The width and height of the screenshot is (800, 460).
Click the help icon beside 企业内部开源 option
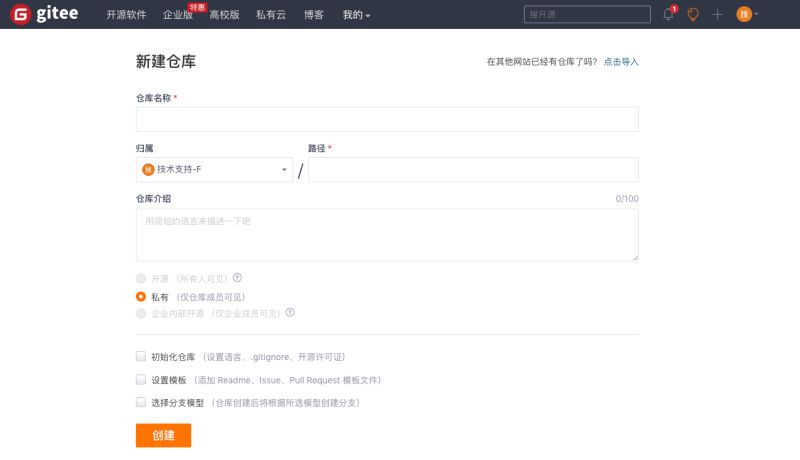(290, 313)
